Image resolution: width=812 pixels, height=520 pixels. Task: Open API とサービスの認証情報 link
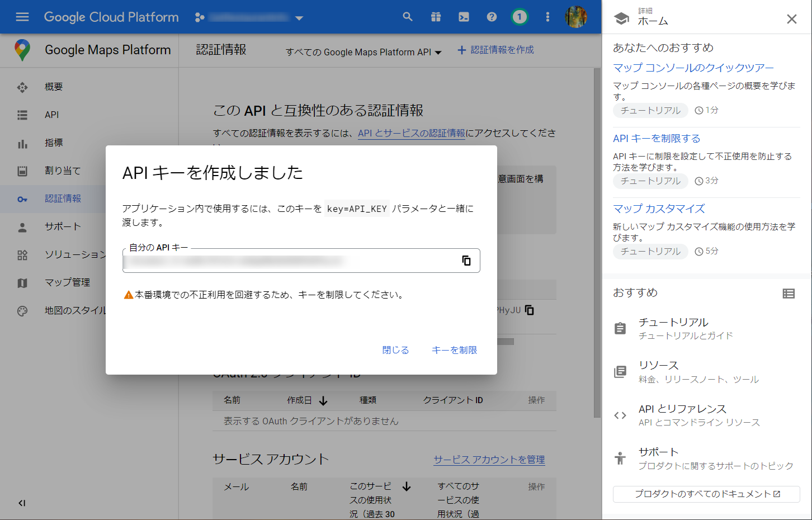tap(412, 133)
